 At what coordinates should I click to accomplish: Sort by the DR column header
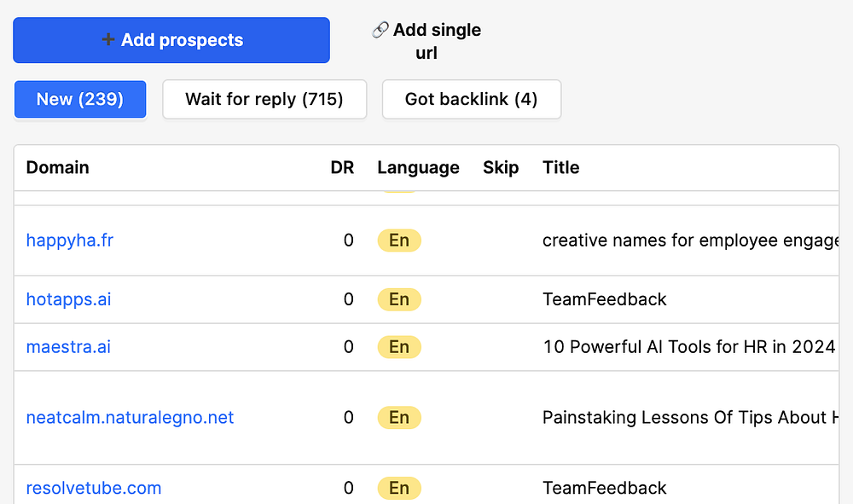(x=342, y=168)
